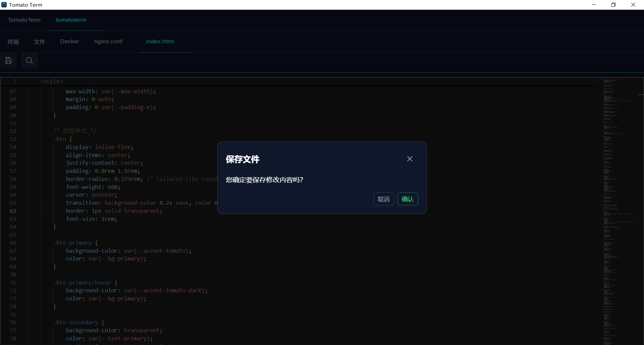Image resolution: width=644 pixels, height=345 pixels.
Task: Click the .btn-primary selector line
Action: (x=72, y=243)
